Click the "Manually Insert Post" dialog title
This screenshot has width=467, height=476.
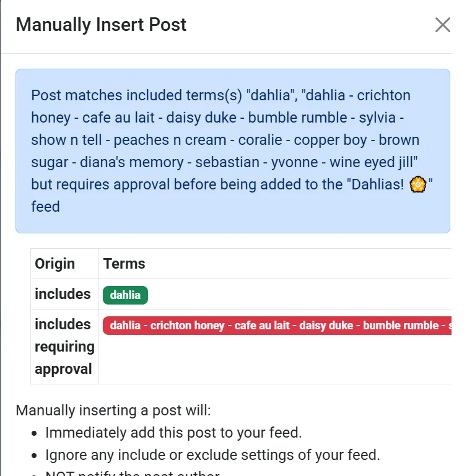pos(101,25)
